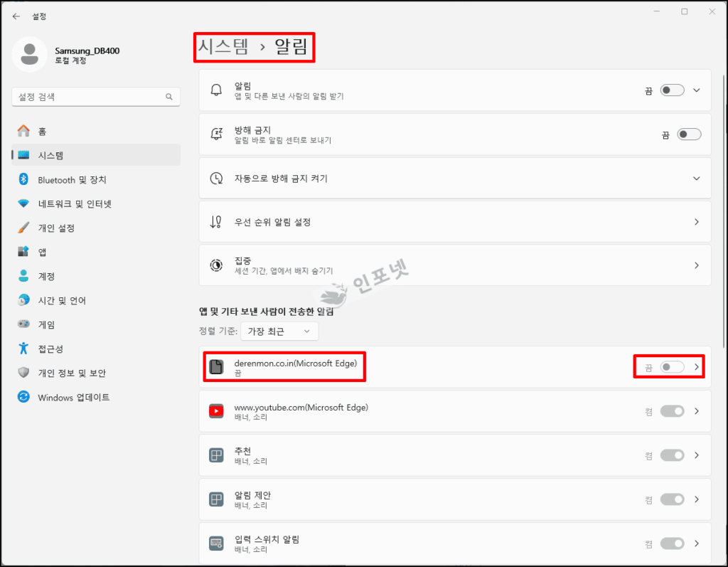
Task: Click the 집중 focus timer icon
Action: 216,265
